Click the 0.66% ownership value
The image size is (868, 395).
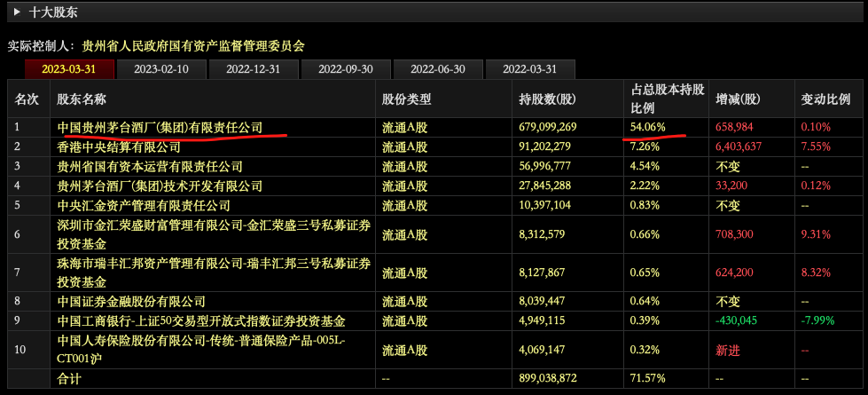coord(645,234)
